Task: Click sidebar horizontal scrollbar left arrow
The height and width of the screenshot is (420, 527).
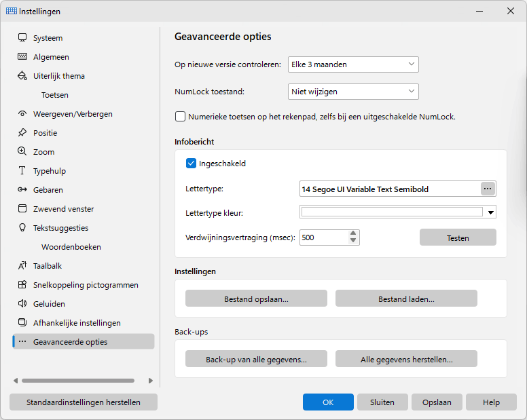Action: (16, 381)
